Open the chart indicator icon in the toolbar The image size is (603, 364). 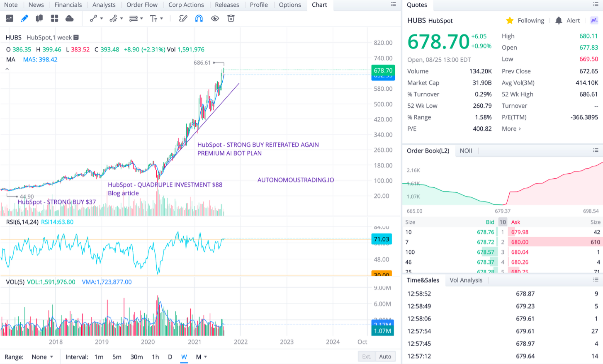[x=9, y=19]
